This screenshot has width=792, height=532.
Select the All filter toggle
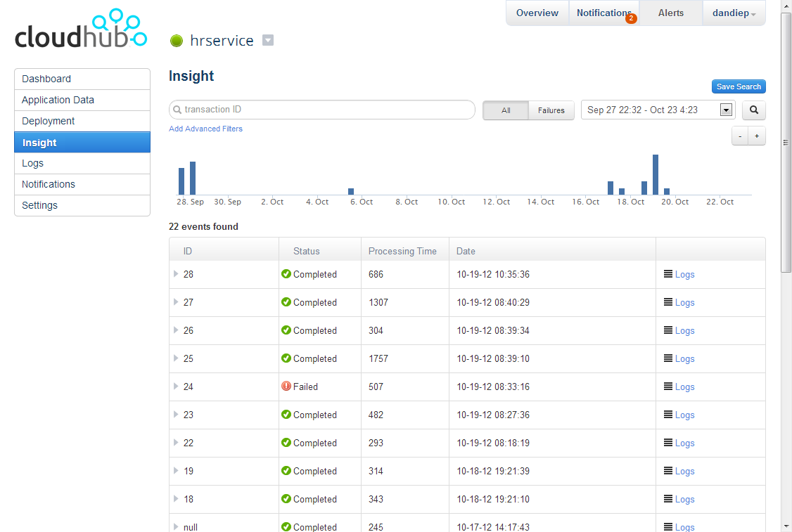pyautogui.click(x=505, y=110)
